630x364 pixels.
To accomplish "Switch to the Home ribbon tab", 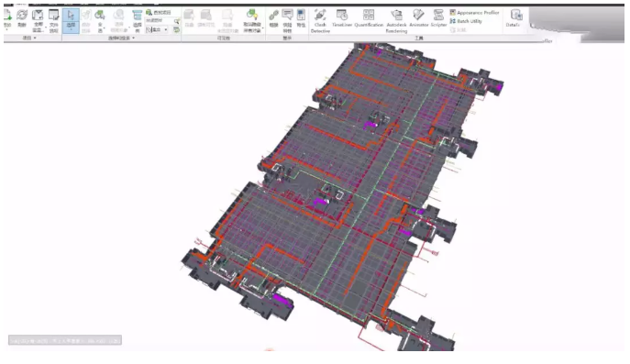I will tap(21, 4).
